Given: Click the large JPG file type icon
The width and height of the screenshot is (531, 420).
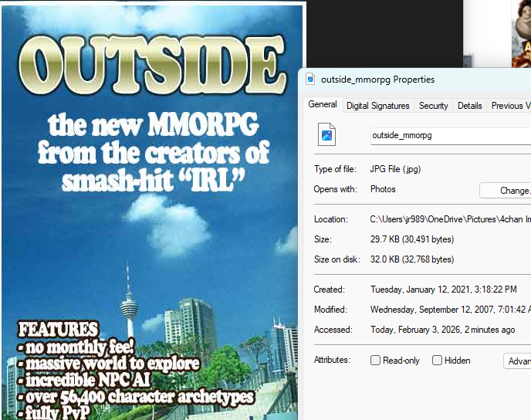Looking at the screenshot, I should [326, 134].
